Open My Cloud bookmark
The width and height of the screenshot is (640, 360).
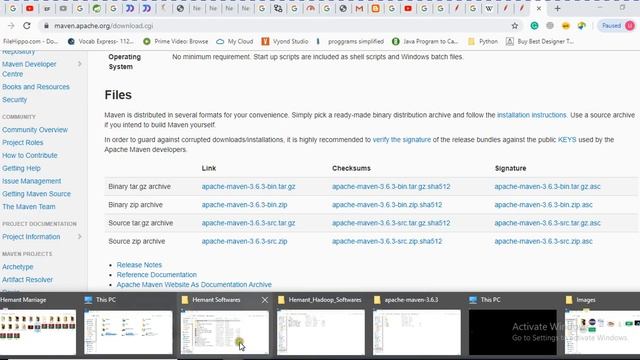[x=235, y=42]
